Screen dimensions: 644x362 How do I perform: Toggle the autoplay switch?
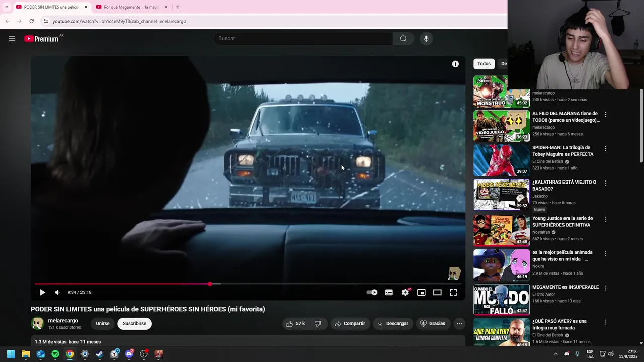pyautogui.click(x=372, y=292)
